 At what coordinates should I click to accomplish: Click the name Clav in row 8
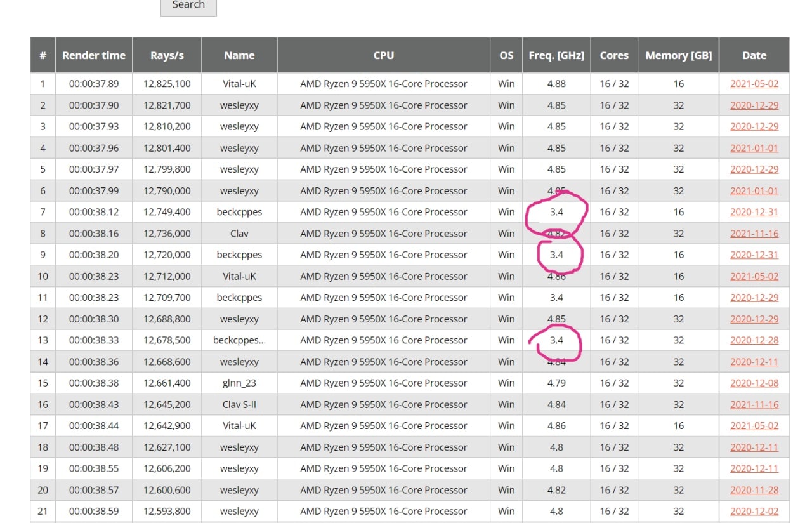coord(239,234)
